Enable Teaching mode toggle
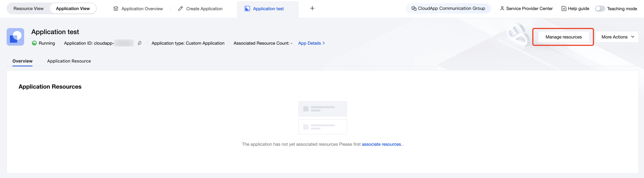The height and width of the screenshot is (178, 644). [600, 9]
